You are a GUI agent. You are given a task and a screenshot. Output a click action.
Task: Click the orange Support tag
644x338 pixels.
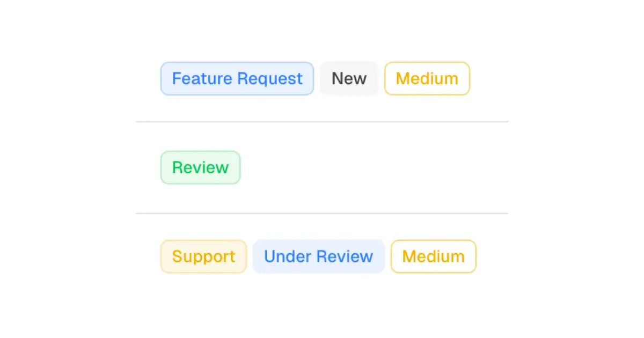pos(203,256)
